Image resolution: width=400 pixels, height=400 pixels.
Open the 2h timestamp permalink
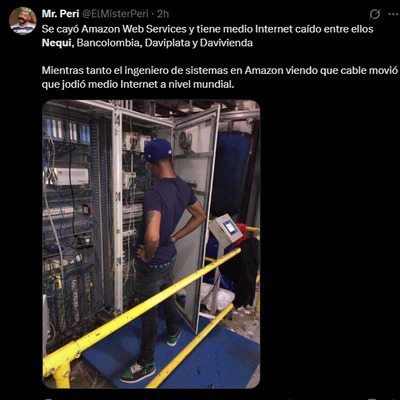[163, 14]
